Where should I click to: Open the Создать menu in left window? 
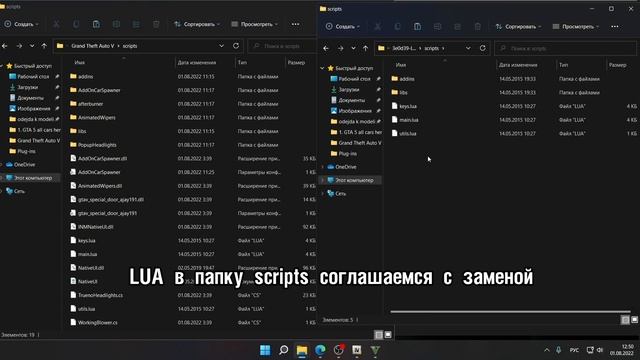pyautogui.click(x=22, y=24)
